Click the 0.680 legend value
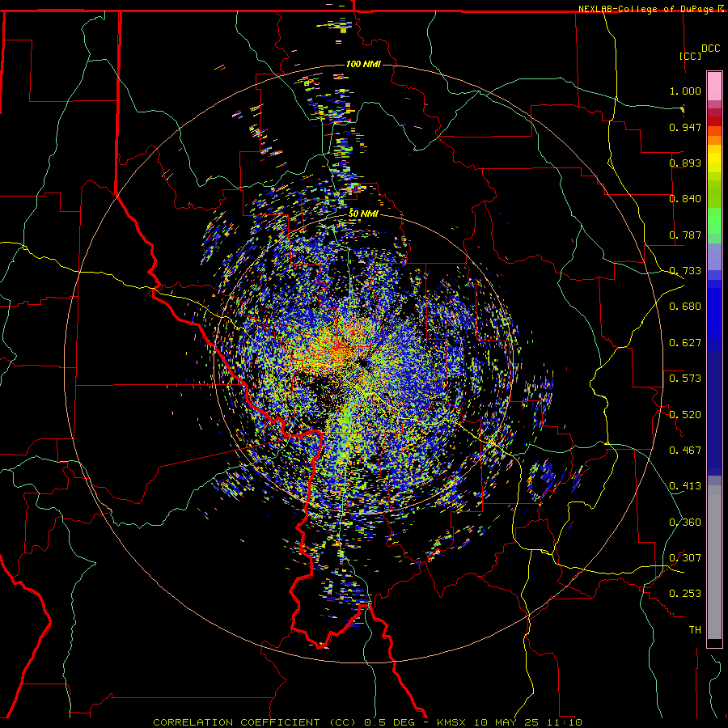 (x=685, y=307)
